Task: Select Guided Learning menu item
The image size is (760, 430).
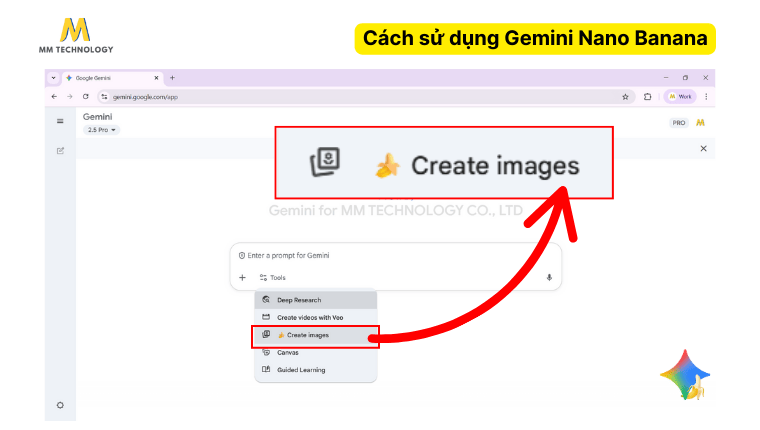Action: tap(316, 370)
